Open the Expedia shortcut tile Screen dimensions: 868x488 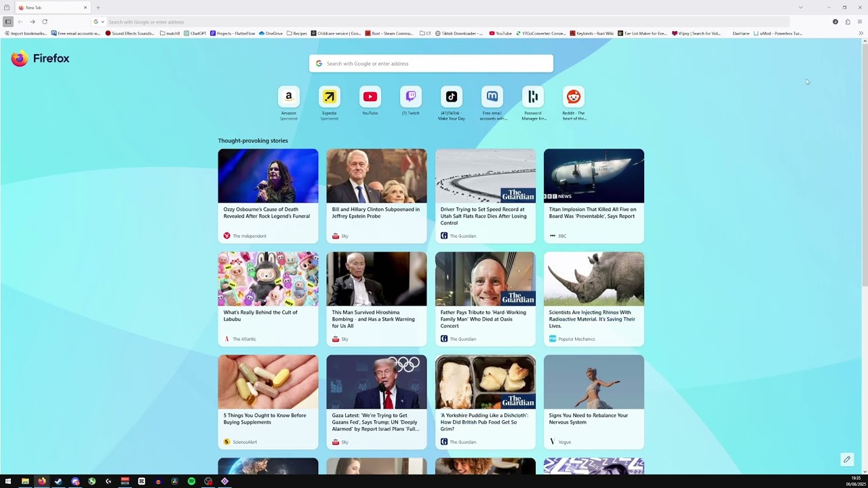(x=329, y=97)
